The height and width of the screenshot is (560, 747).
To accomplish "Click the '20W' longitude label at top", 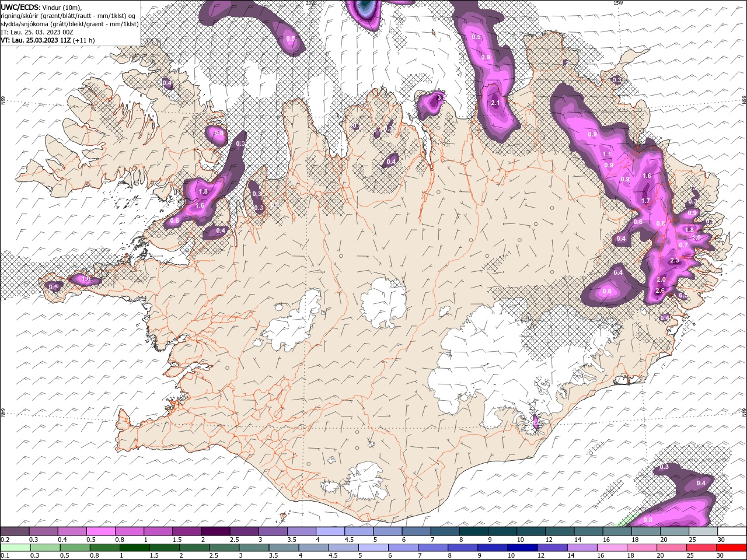I will 310,3.
